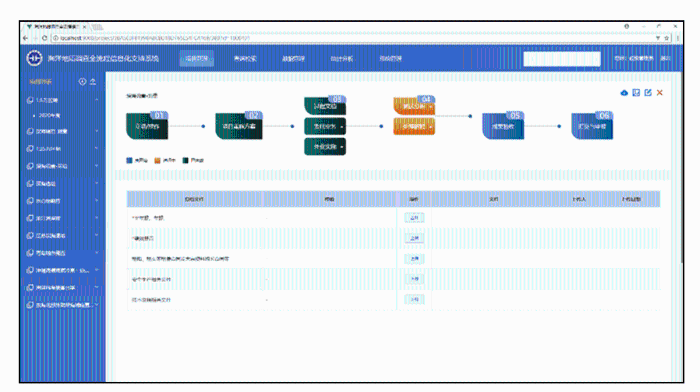Click the cloud upload icon in content panel
The height and width of the screenshot is (392, 700).
pos(624,93)
